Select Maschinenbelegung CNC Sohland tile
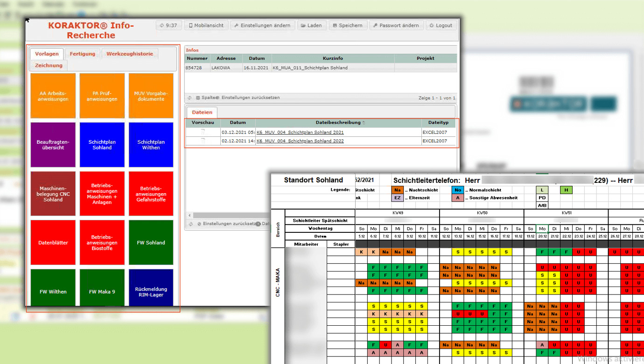 pyautogui.click(x=53, y=194)
